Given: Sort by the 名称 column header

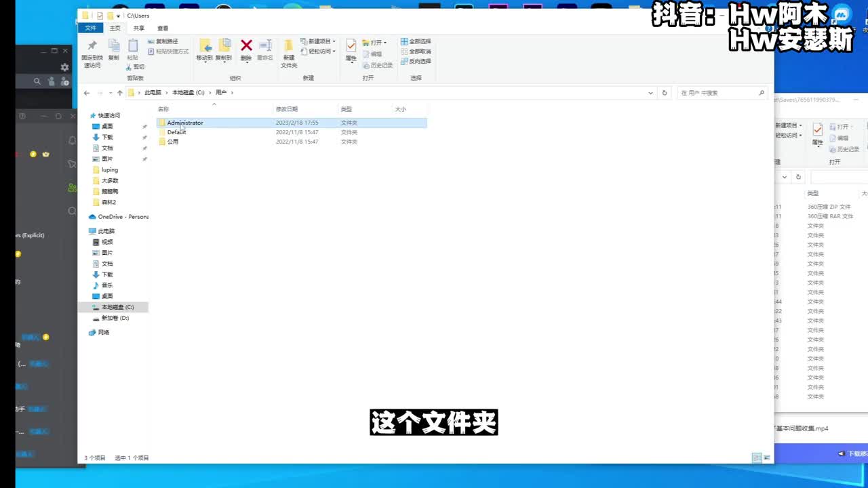Looking at the screenshot, I should pos(214,109).
